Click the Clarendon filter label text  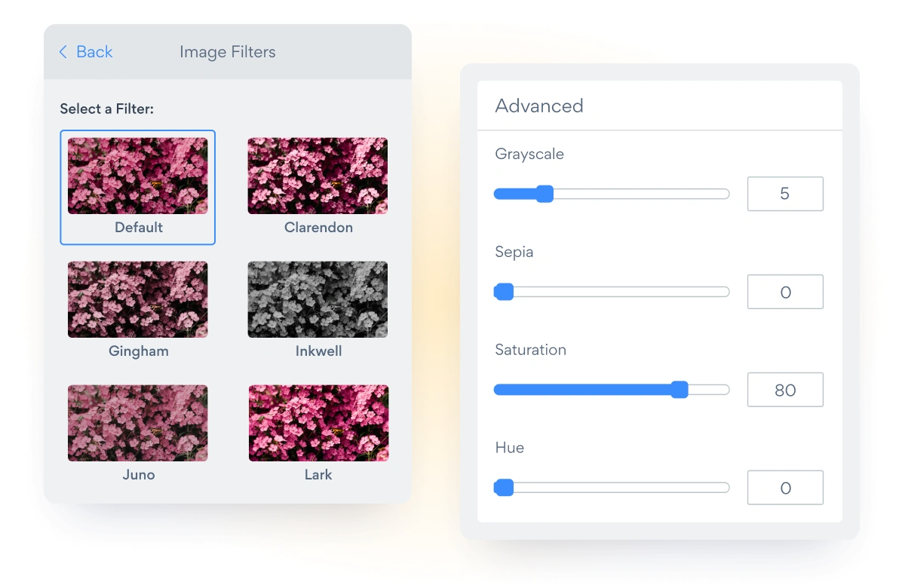point(318,227)
